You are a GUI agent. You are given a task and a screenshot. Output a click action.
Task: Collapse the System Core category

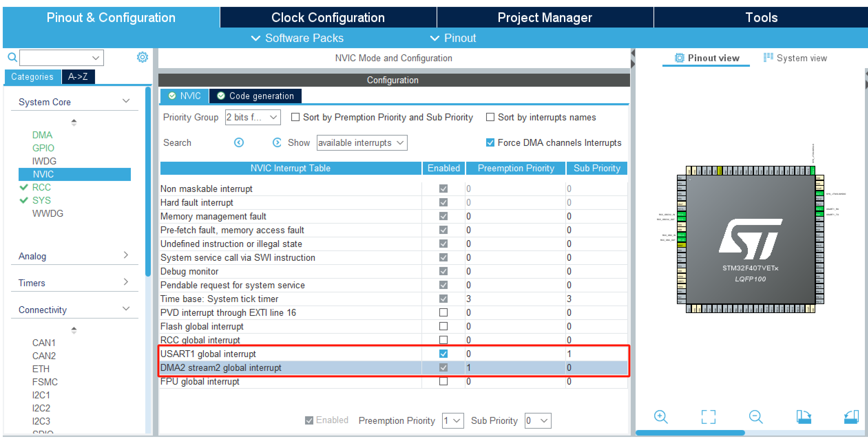126,101
